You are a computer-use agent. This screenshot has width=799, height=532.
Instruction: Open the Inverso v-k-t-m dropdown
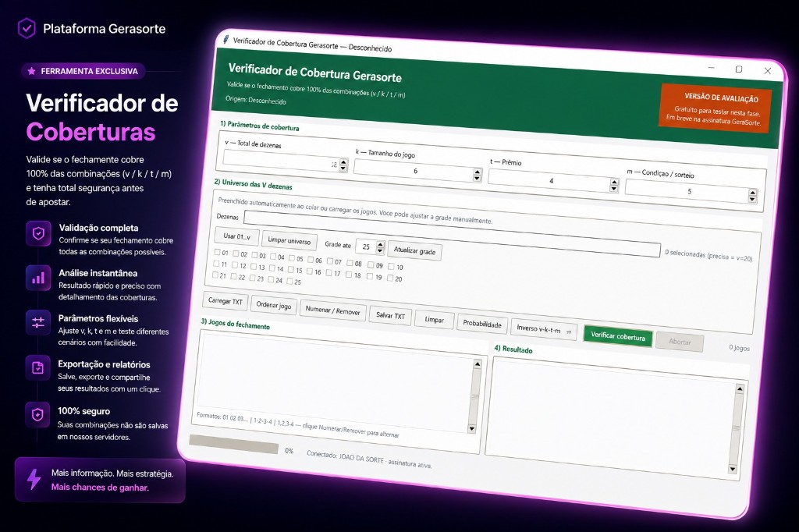tap(544, 329)
